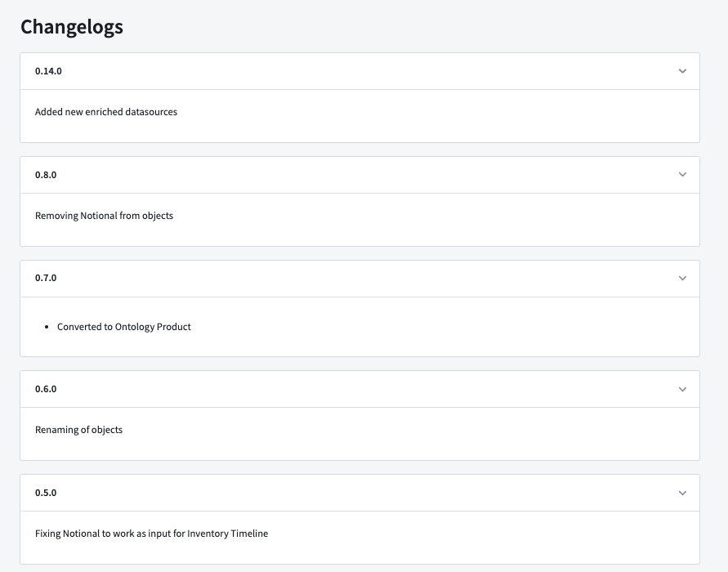Click 'Renaming of objects' description
This screenshot has width=728, height=572.
(x=78, y=430)
